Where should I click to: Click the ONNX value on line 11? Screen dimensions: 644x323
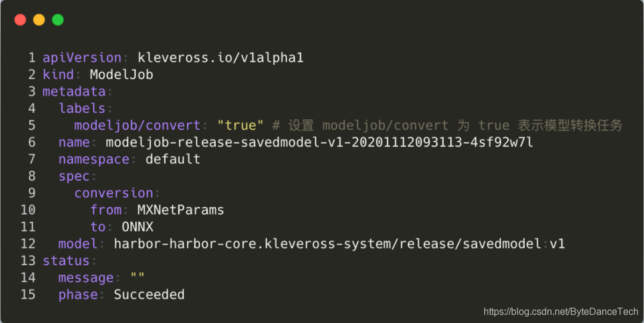pyautogui.click(x=137, y=227)
